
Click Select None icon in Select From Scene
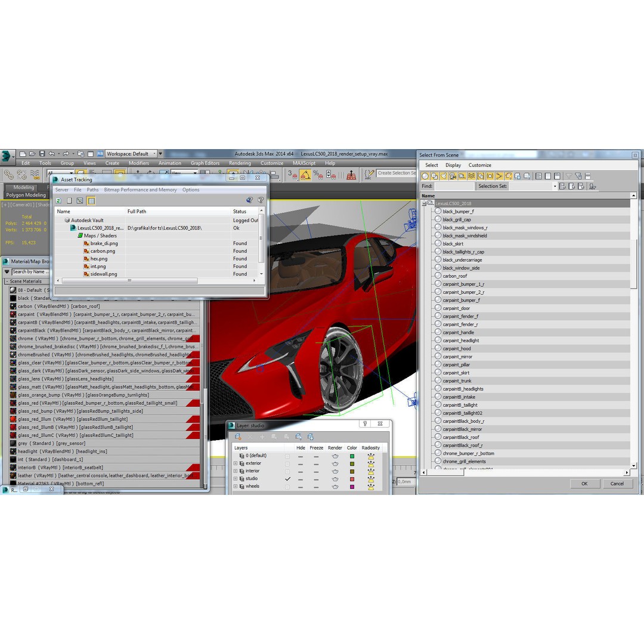click(548, 176)
